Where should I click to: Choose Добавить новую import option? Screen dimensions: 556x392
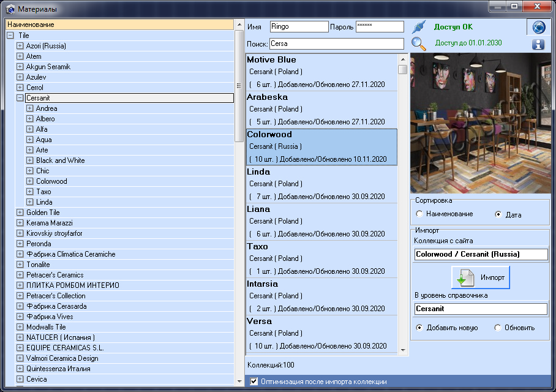pyautogui.click(x=419, y=328)
